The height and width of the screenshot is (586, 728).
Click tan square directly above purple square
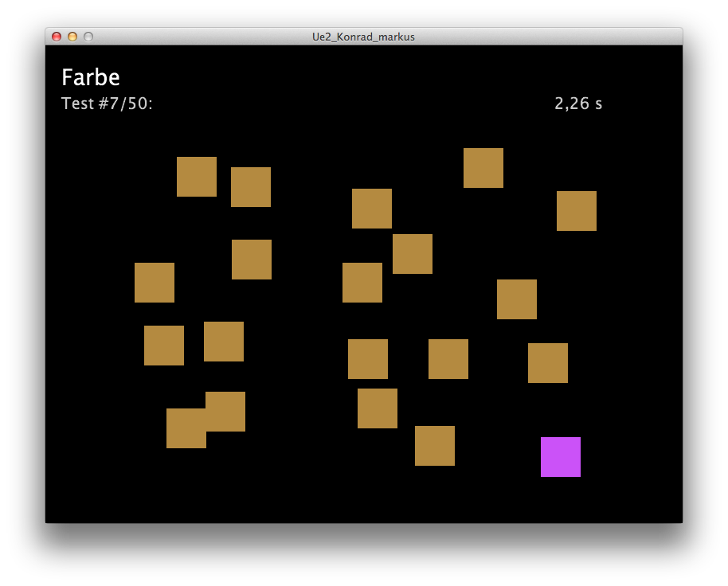547,363
